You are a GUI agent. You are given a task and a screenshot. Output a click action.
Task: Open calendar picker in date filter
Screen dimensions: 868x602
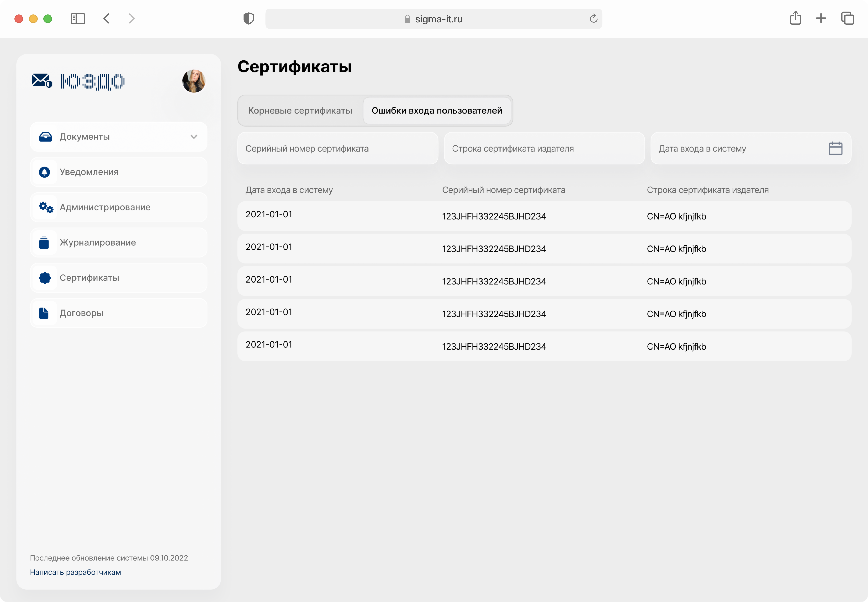[835, 148]
